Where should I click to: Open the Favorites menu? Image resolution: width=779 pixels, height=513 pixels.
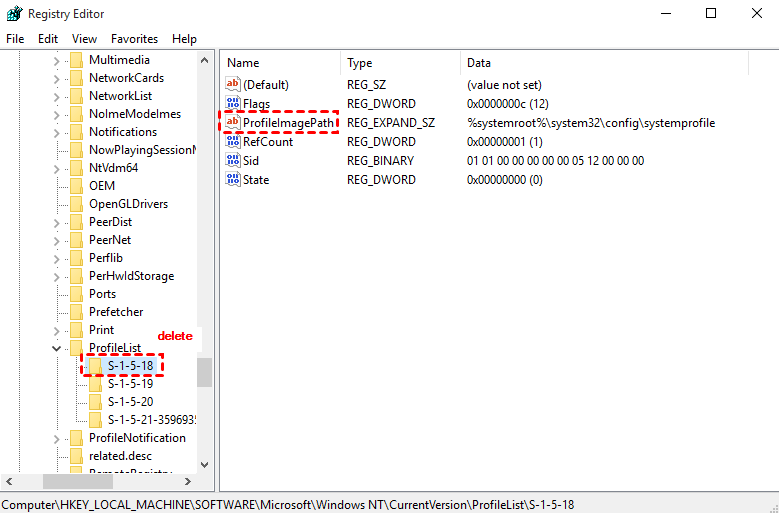pos(134,39)
